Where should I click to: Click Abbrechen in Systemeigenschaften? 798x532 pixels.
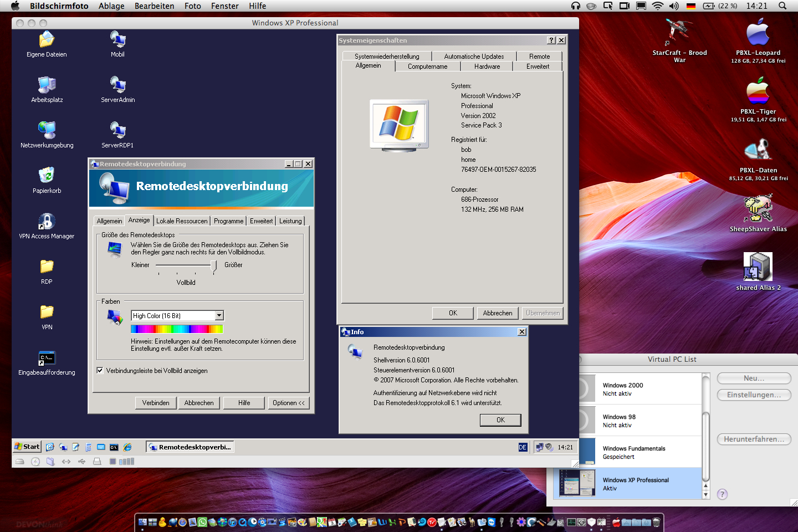[498, 313]
